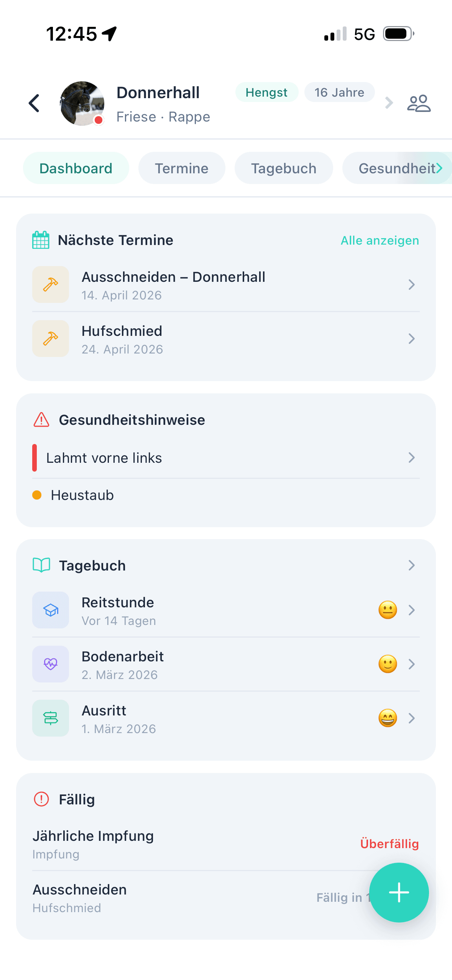Expand the Tagebuch section chevron
Viewport: 452px width, 980px height.
(411, 565)
